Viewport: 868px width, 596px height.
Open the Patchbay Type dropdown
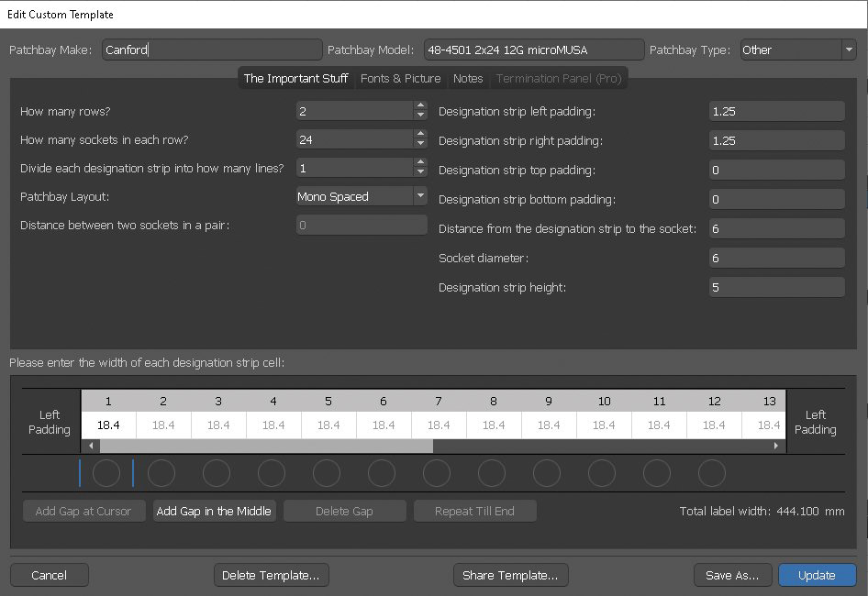848,50
